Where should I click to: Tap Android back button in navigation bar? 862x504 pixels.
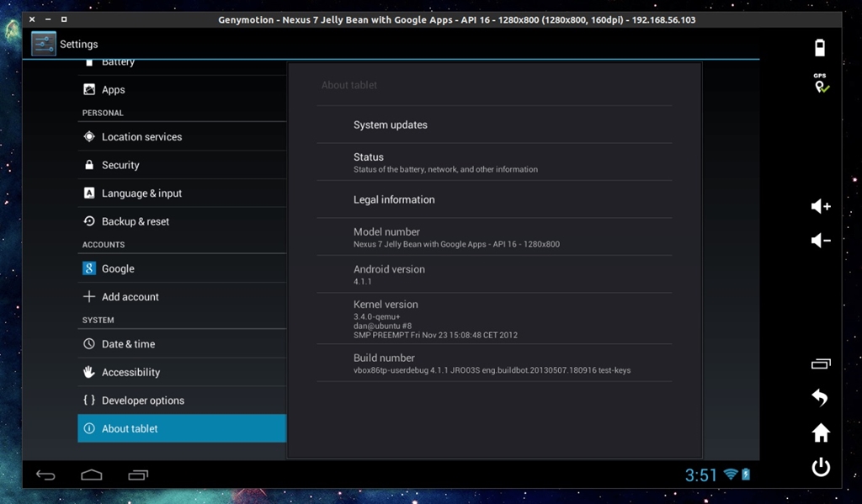[45, 475]
